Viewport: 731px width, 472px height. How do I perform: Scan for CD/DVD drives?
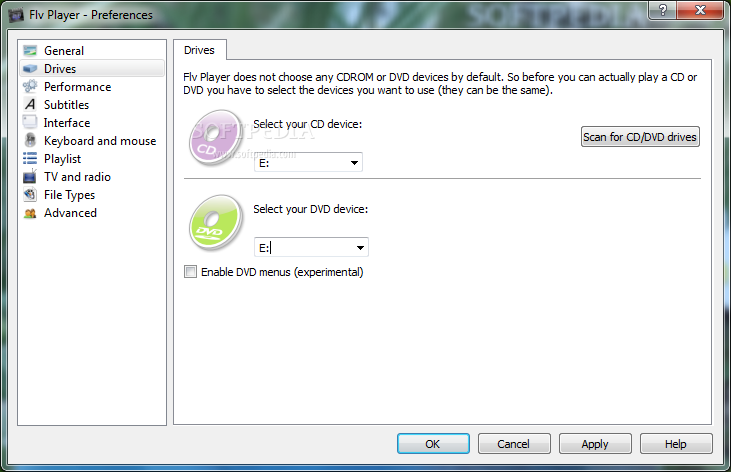tap(640, 137)
